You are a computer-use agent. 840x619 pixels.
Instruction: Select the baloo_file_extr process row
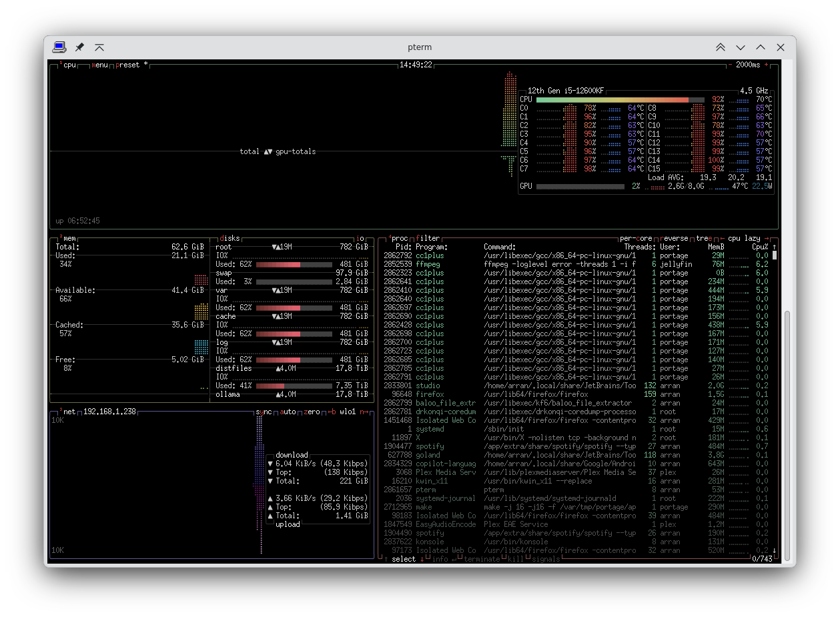[577, 403]
